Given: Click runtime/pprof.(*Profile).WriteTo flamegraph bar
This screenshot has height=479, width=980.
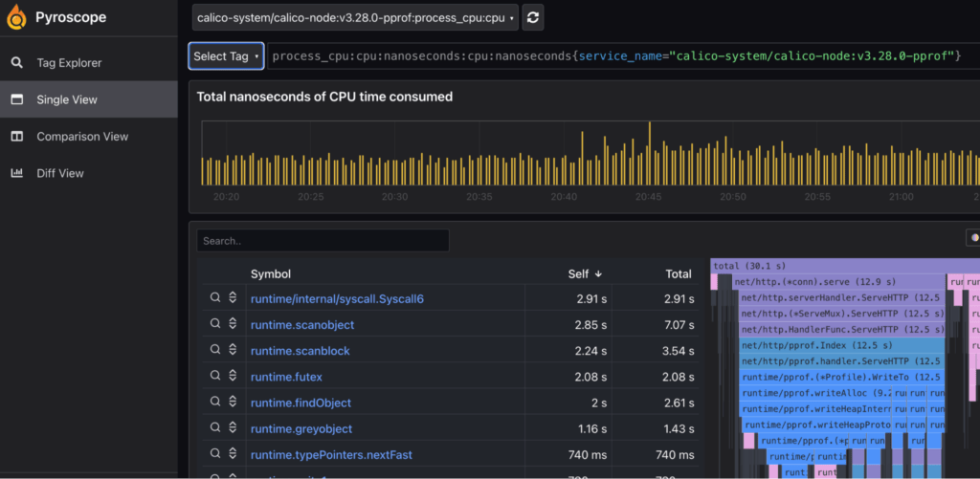Looking at the screenshot, I should (x=842, y=377).
